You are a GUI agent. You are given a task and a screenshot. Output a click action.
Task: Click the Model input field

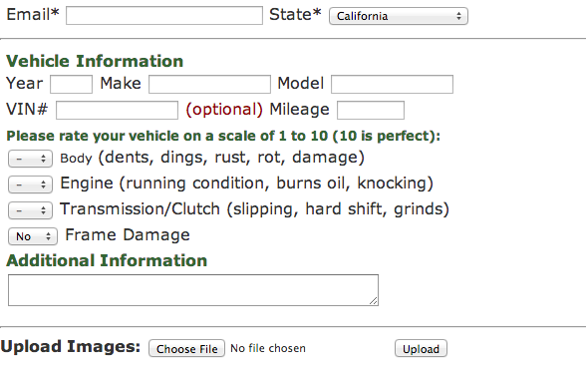392,84
